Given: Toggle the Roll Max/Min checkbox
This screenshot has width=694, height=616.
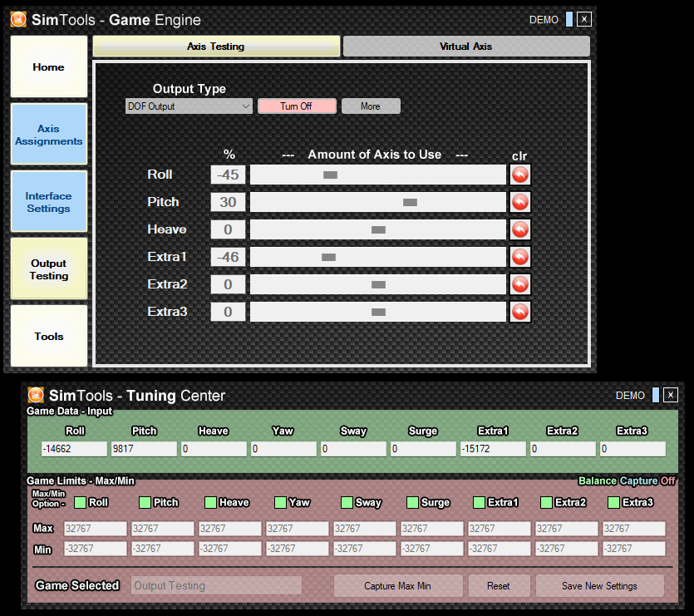Looking at the screenshot, I should [x=81, y=502].
